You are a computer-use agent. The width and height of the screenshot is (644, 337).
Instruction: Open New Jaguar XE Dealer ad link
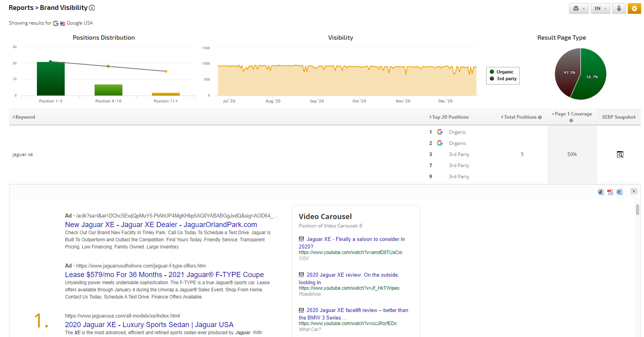[x=161, y=225]
